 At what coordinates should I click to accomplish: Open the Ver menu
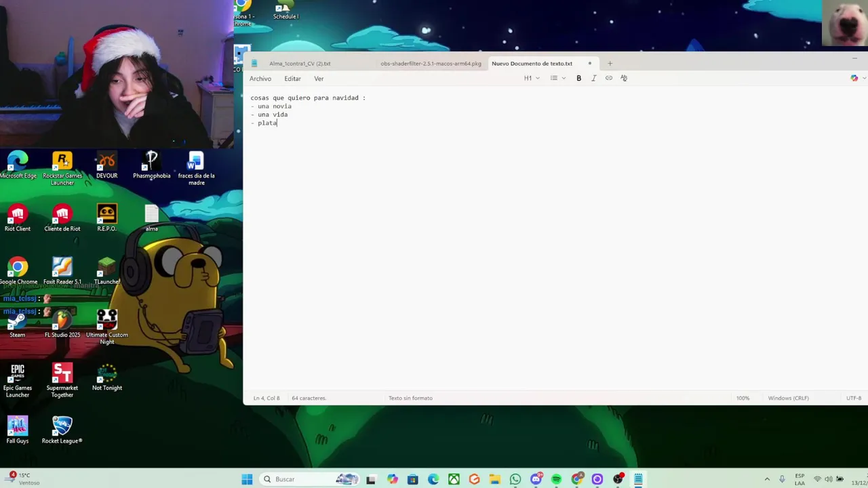pyautogui.click(x=319, y=79)
